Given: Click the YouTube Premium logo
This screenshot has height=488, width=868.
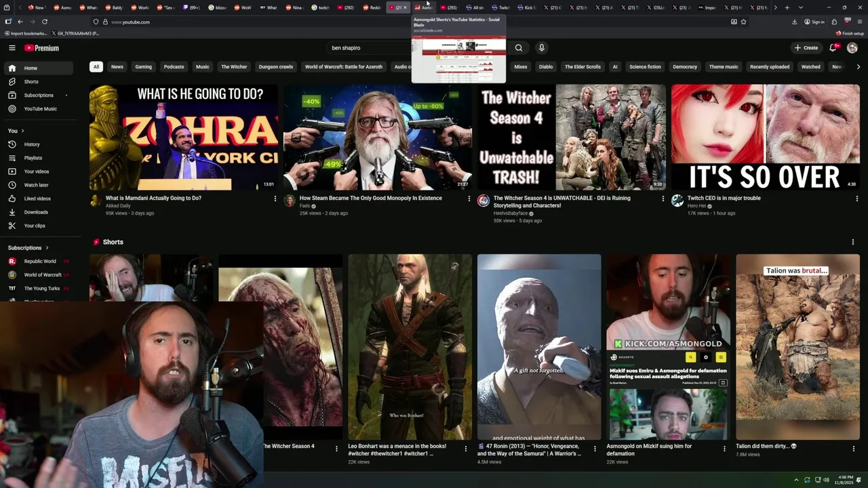Looking at the screenshot, I should [42, 48].
